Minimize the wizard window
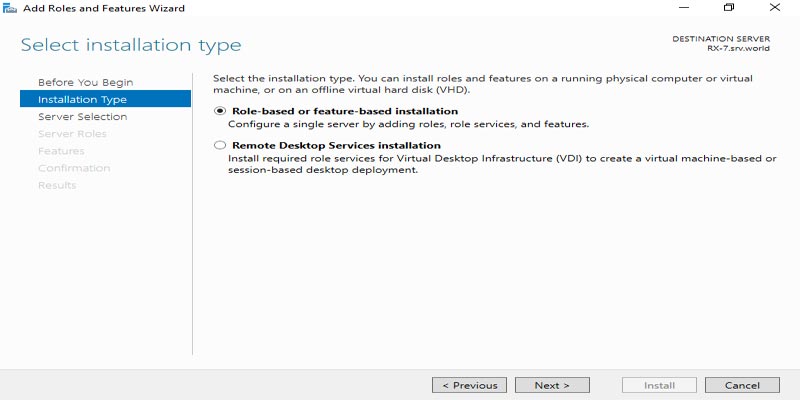This screenshot has width=800, height=400. pos(684,8)
